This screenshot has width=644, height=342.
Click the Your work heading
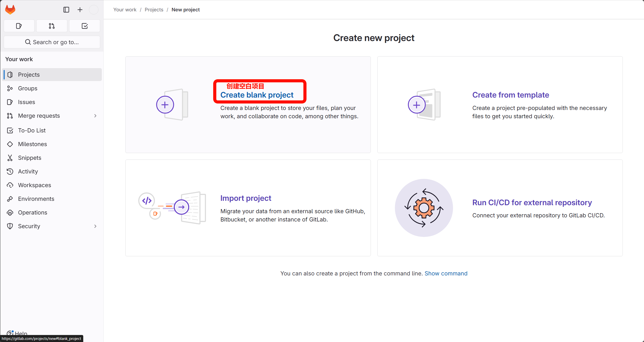tap(19, 59)
